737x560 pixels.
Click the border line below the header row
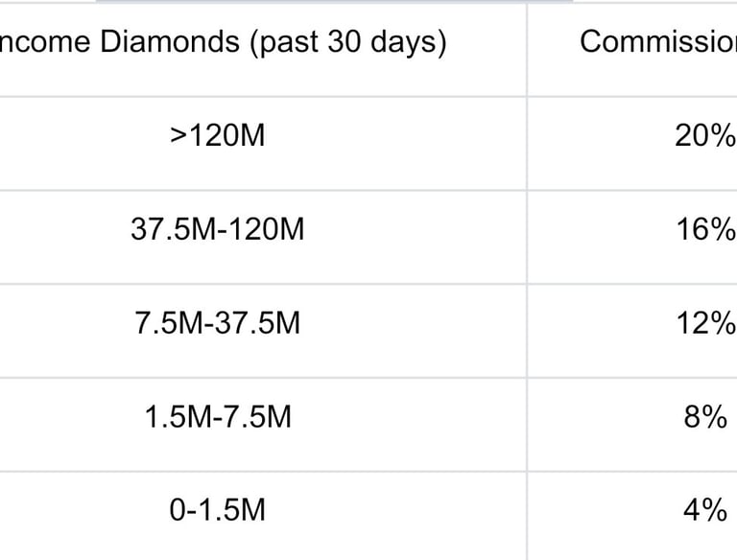pos(288,96)
